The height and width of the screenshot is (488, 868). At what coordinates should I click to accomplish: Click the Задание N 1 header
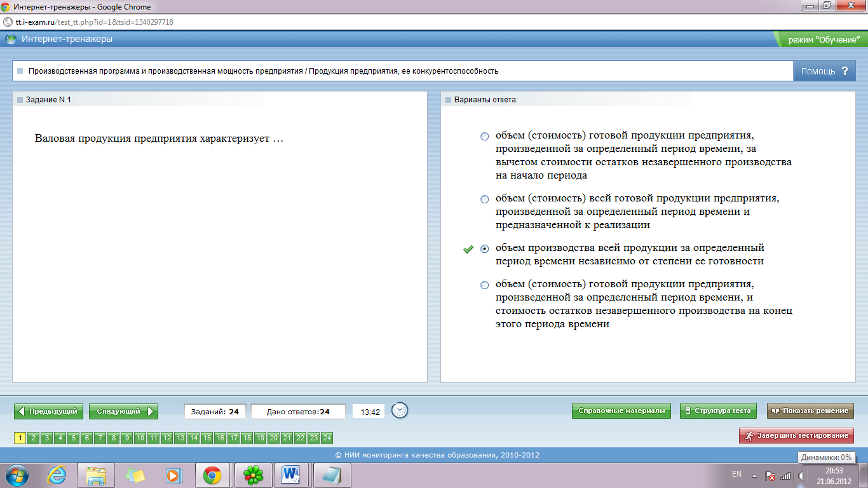50,100
